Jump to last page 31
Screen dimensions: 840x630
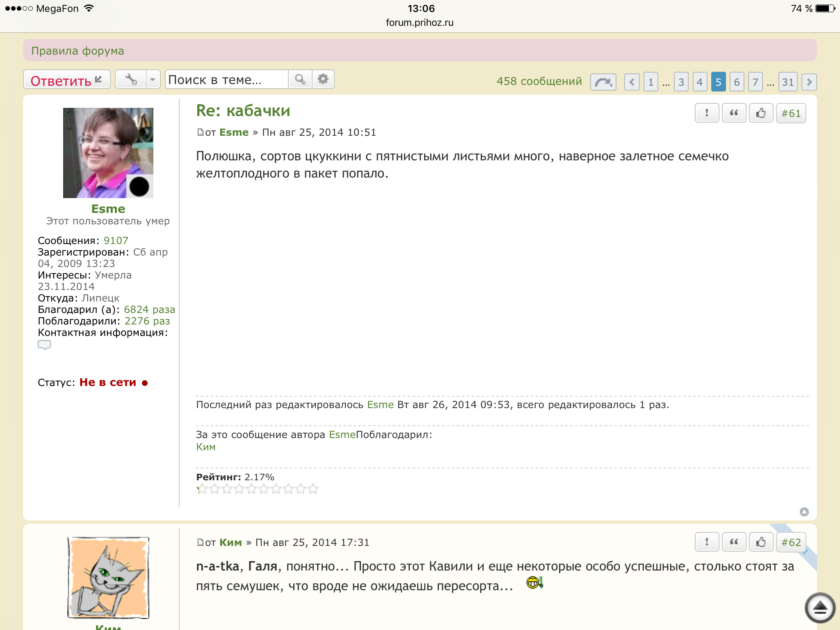click(x=787, y=82)
